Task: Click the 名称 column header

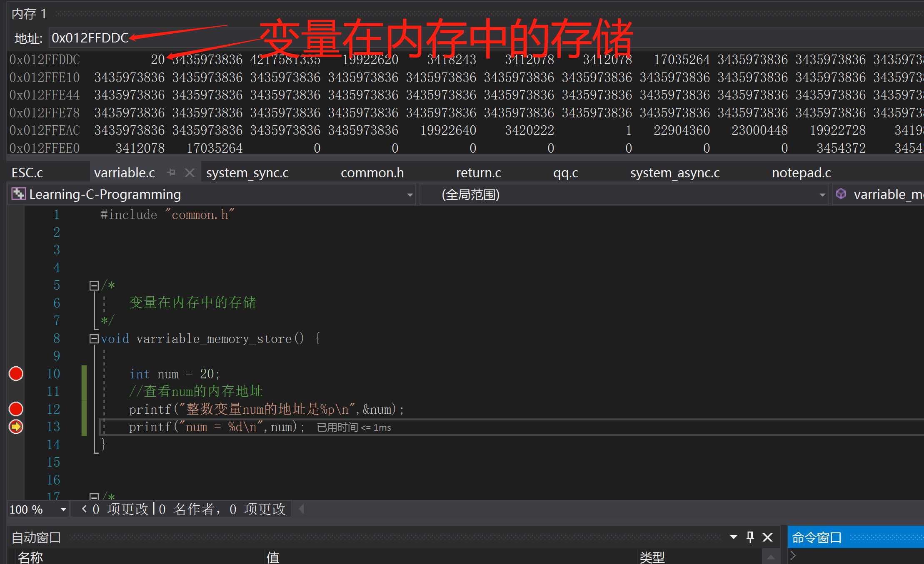Action: (x=30, y=557)
